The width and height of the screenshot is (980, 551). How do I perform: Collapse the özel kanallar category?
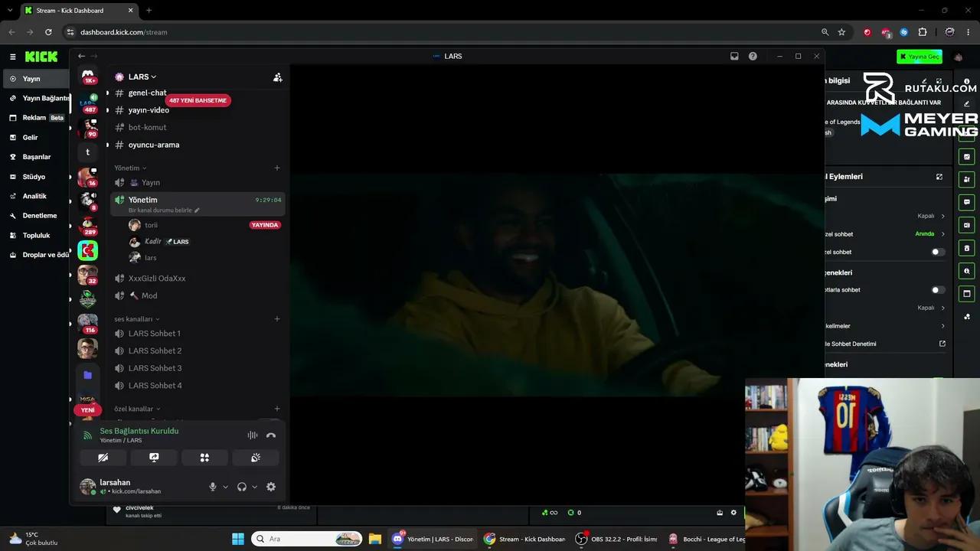[137, 409]
